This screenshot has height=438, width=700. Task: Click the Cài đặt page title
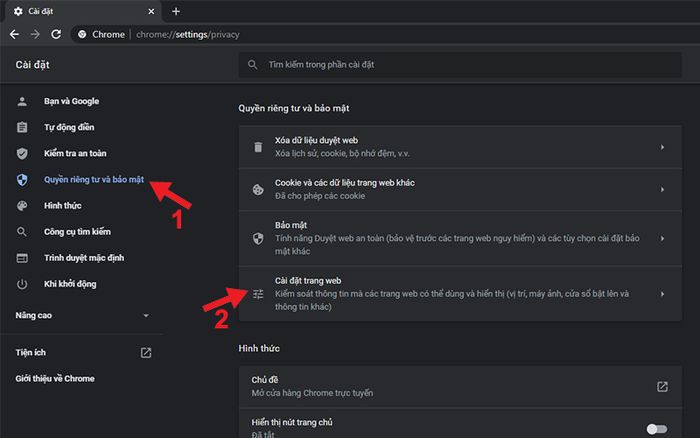click(33, 65)
